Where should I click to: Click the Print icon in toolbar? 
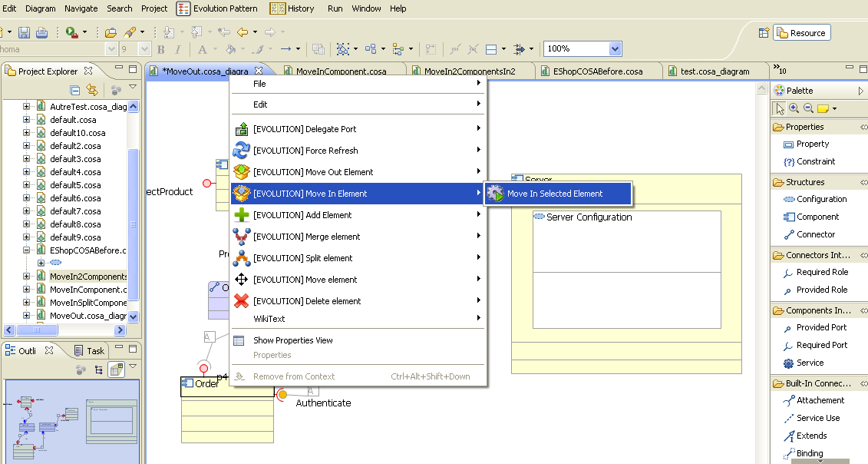[x=41, y=32]
